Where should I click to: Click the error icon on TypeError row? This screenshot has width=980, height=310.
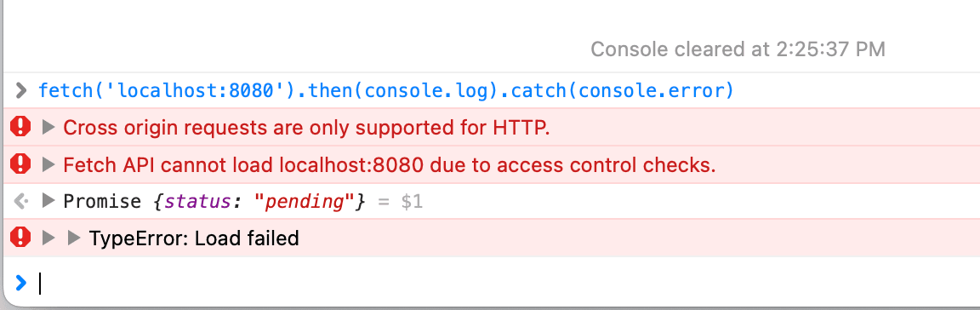point(20,238)
